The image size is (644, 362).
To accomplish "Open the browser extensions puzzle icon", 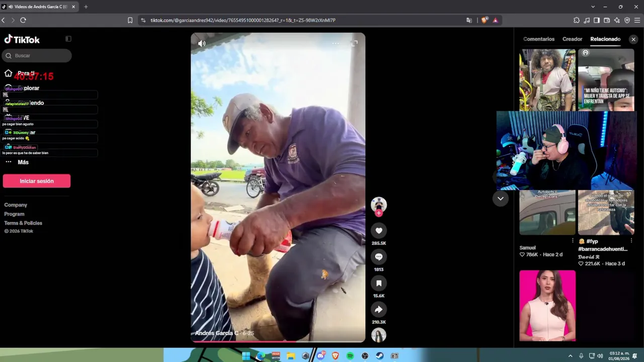I will [x=577, y=20].
